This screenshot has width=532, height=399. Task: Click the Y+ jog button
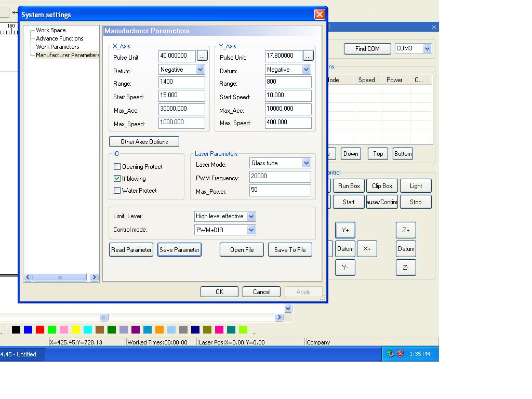tap(345, 230)
